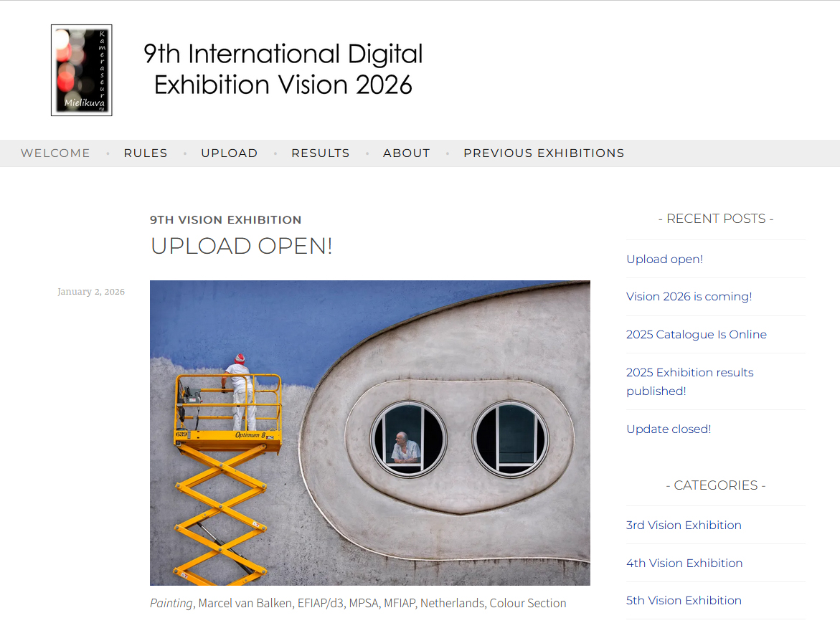Open Previous Exhibitions from navigation bar

(x=543, y=153)
